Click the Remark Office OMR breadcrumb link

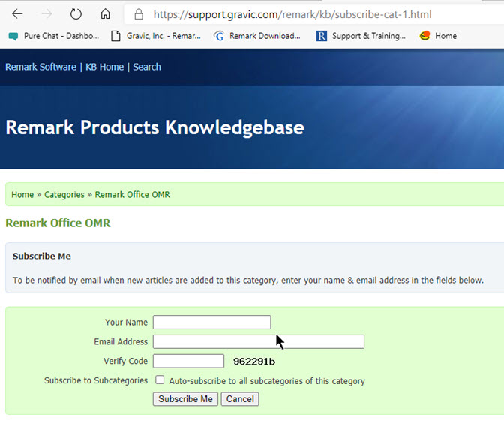[x=133, y=195]
